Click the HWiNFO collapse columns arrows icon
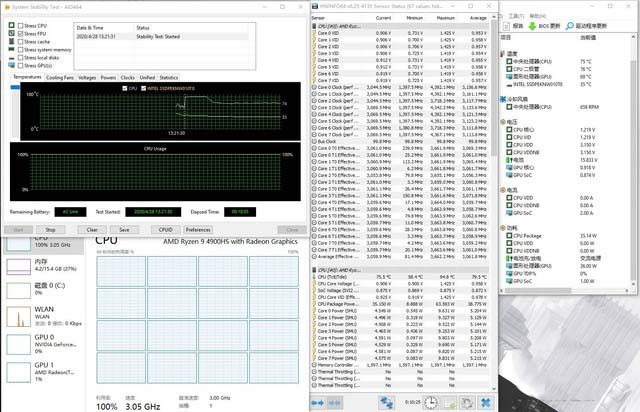 pyautogui.click(x=334, y=403)
